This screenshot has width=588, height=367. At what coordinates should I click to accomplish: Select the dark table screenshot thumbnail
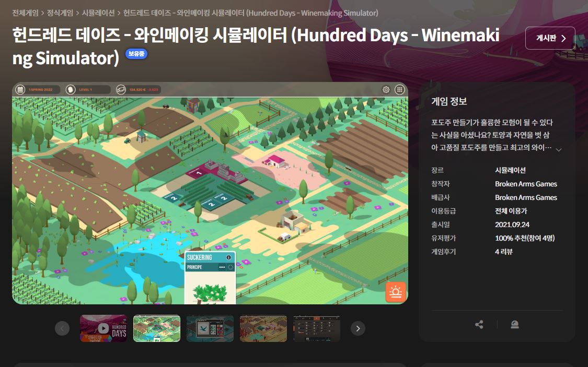pos(317,328)
